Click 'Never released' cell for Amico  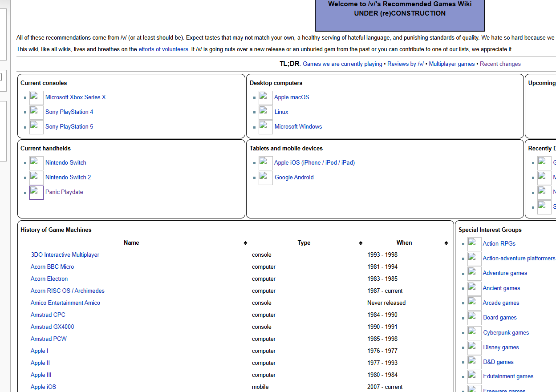(386, 303)
